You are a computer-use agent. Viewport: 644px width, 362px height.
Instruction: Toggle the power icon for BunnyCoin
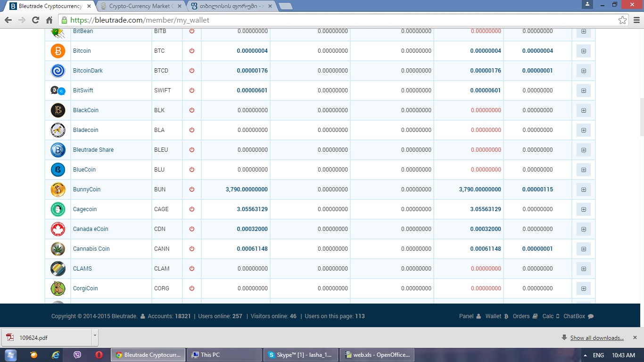(x=191, y=189)
